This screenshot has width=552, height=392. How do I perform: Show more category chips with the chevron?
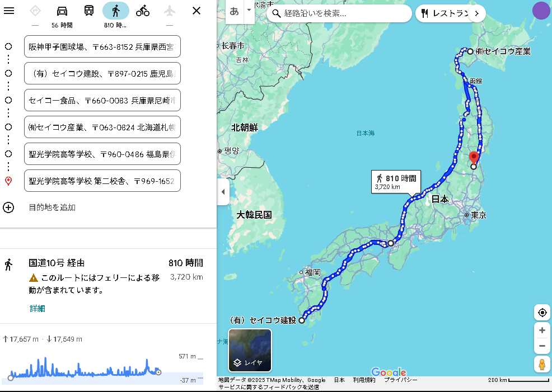477,13
